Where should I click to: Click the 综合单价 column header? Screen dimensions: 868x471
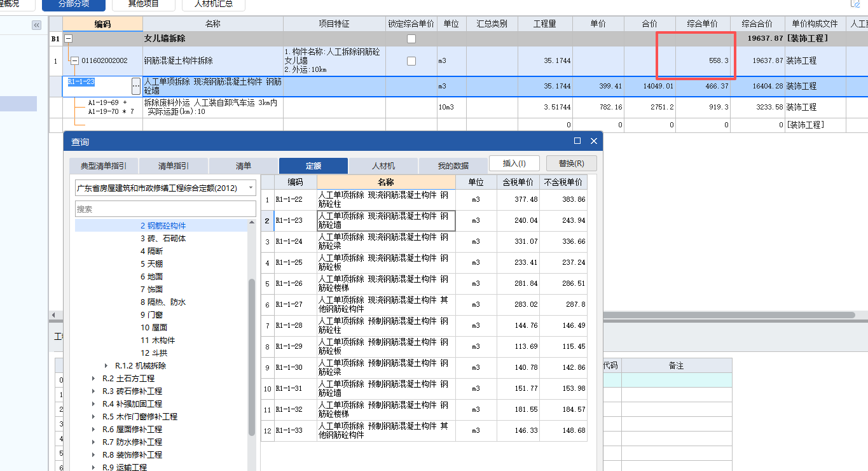tap(703, 24)
